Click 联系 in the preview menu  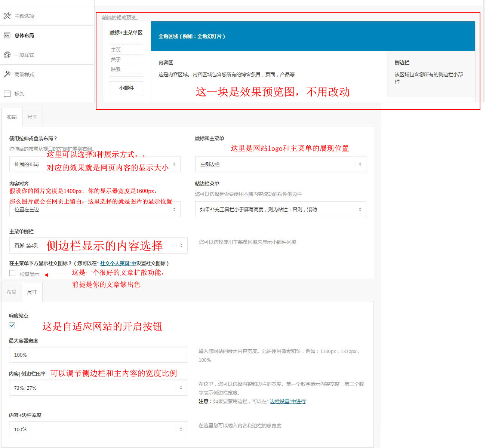click(116, 69)
